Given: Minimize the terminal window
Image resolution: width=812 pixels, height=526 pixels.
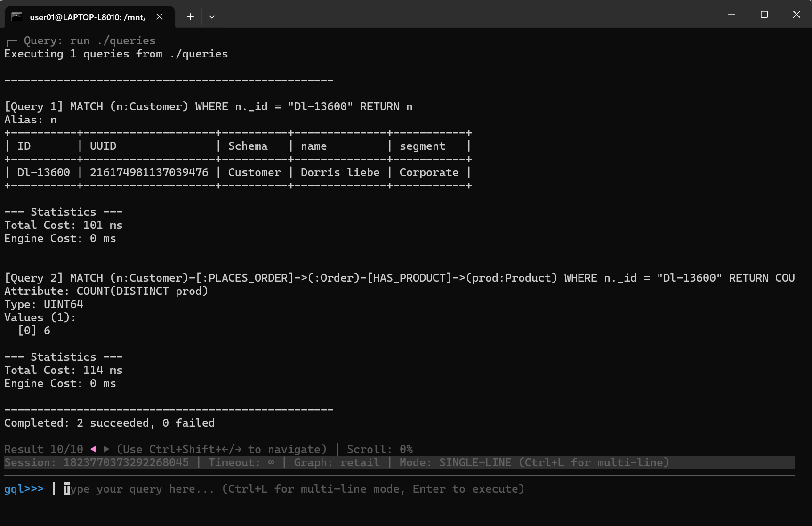Looking at the screenshot, I should point(732,15).
